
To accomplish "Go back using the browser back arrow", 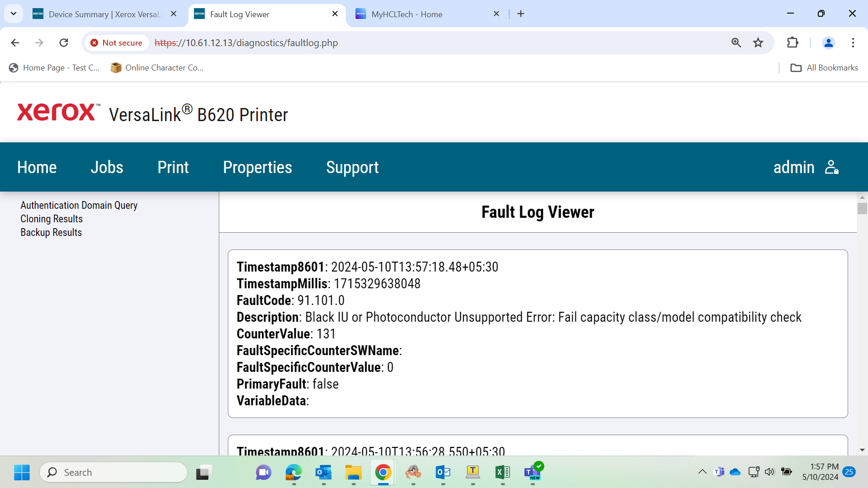I will click(15, 42).
